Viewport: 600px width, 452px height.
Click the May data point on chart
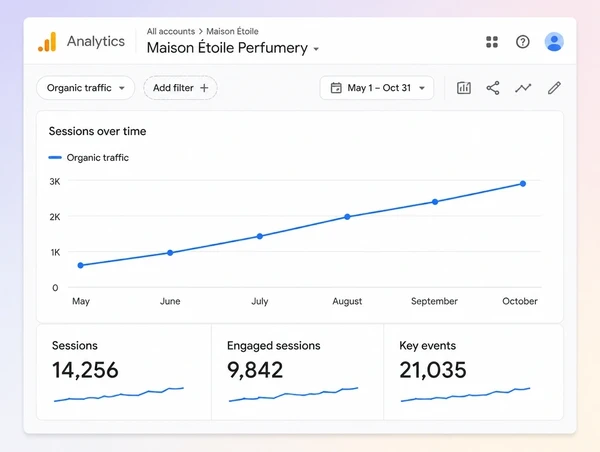coord(80,265)
